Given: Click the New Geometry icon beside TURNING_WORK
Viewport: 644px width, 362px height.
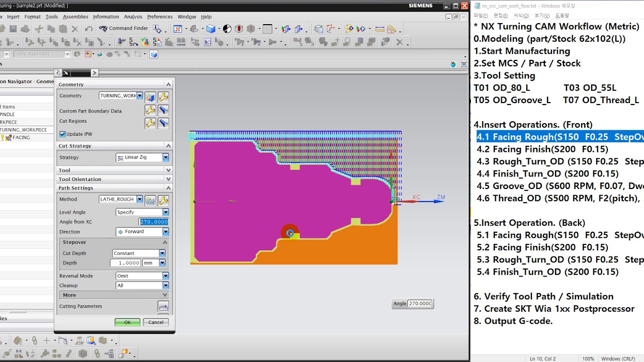Looking at the screenshot, I should click(150, 97).
